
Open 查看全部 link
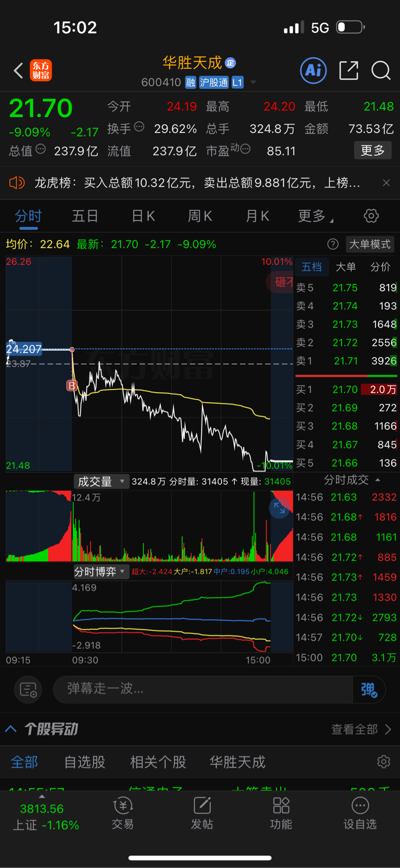click(x=361, y=729)
